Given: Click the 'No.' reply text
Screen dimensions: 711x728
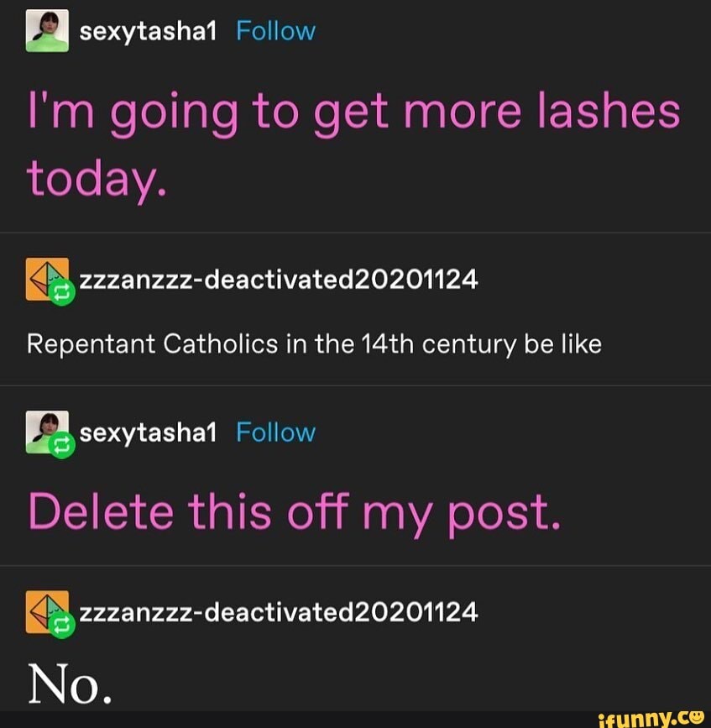Looking at the screenshot, I should (x=70, y=683).
